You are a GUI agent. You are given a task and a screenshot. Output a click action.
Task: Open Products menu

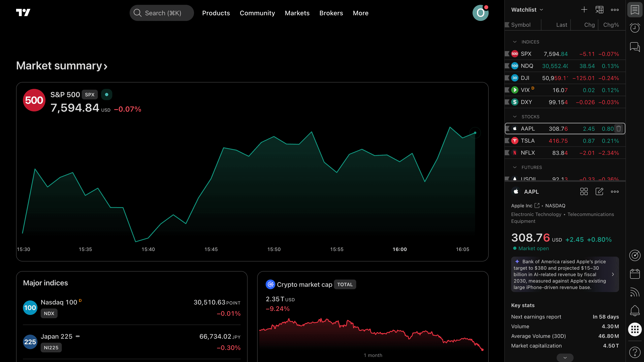(216, 13)
